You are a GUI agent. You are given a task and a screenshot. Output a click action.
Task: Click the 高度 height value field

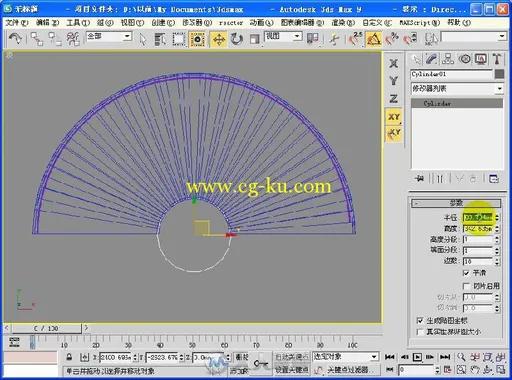[x=478, y=229]
